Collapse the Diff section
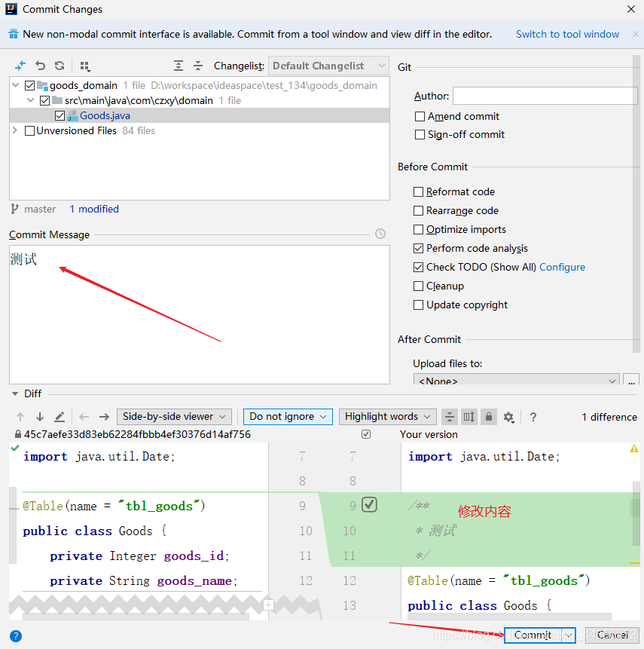Image resolution: width=644 pixels, height=649 pixels. [15, 393]
